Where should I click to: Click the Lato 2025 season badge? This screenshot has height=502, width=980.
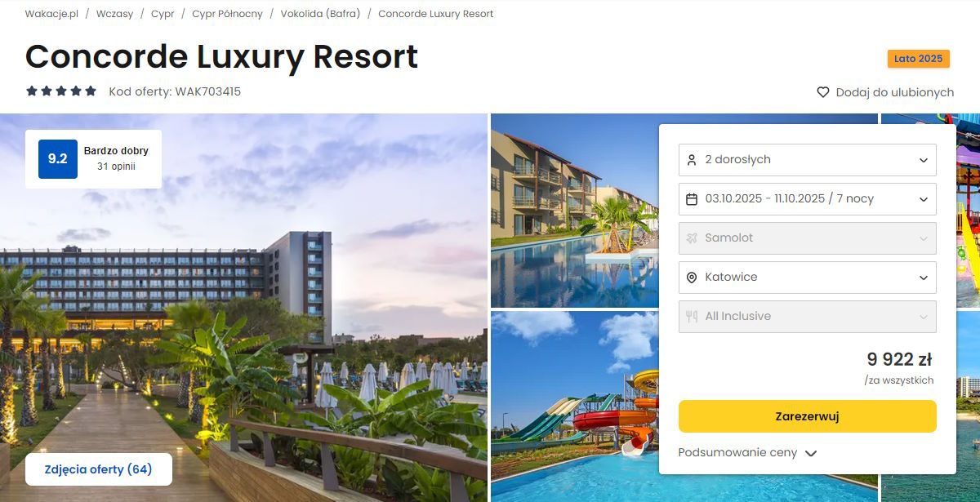[919, 59]
